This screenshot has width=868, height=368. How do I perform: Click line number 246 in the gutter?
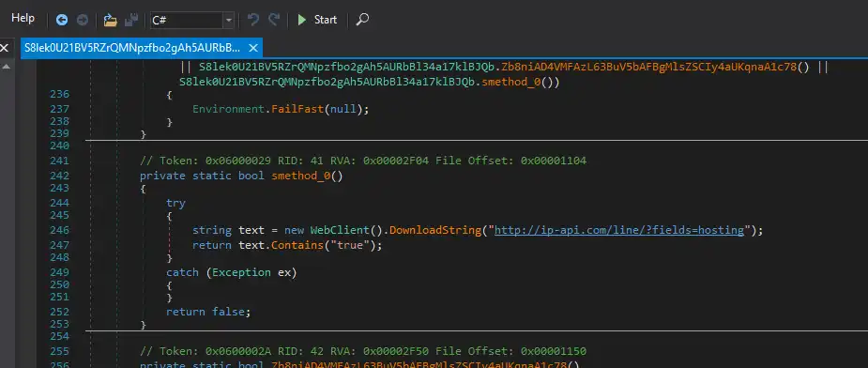click(60, 230)
